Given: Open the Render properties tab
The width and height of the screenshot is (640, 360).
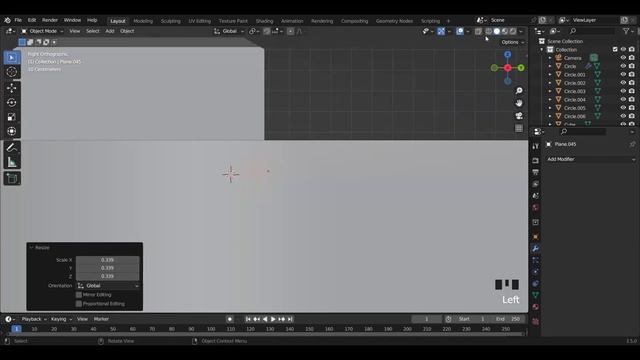Looking at the screenshot, I should (536, 161).
